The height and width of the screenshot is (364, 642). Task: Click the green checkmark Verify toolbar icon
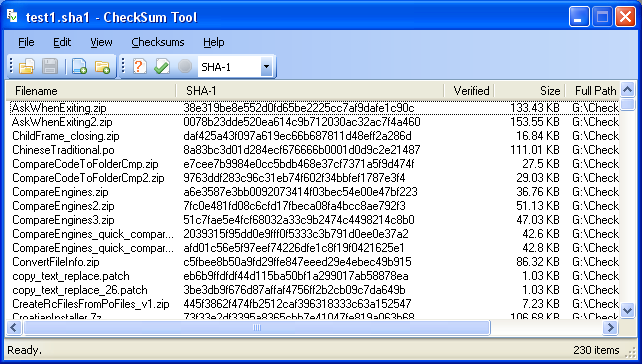click(x=162, y=66)
